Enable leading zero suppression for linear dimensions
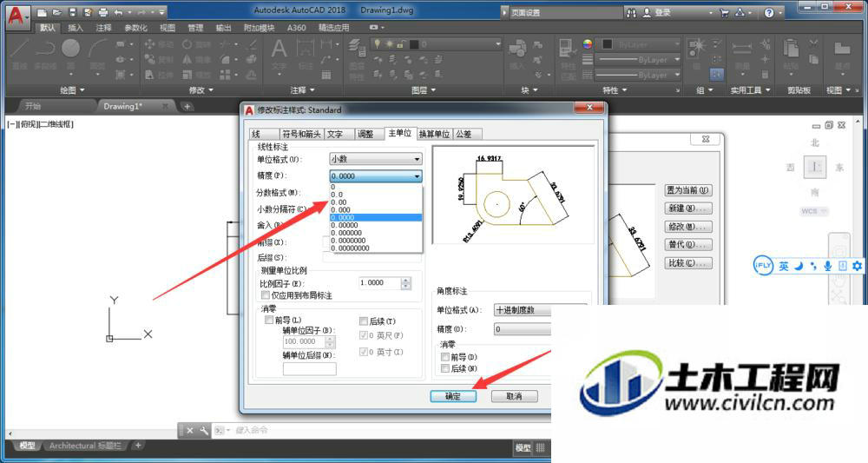The image size is (868, 463). click(x=269, y=320)
